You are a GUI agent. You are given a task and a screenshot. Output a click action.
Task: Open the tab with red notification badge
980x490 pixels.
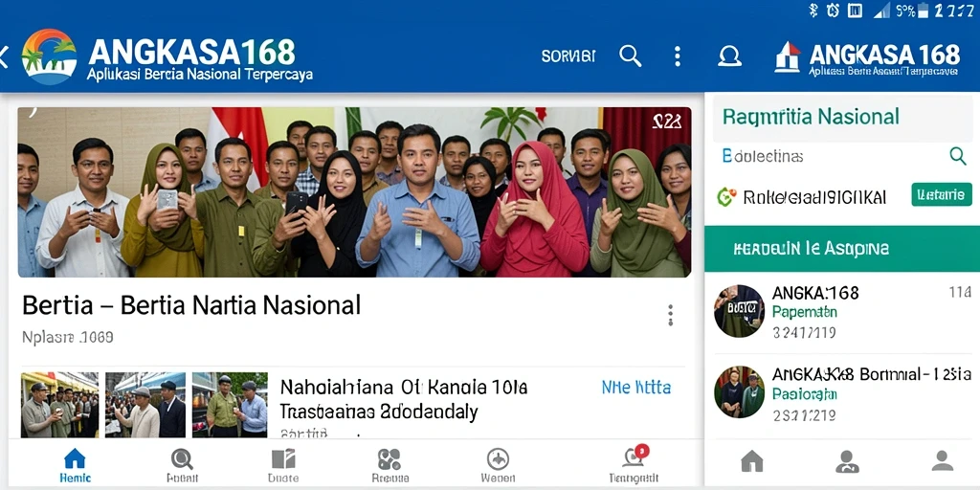coord(635,464)
